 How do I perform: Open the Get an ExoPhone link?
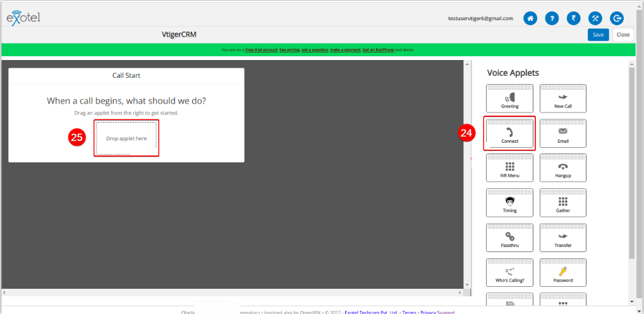pos(378,50)
